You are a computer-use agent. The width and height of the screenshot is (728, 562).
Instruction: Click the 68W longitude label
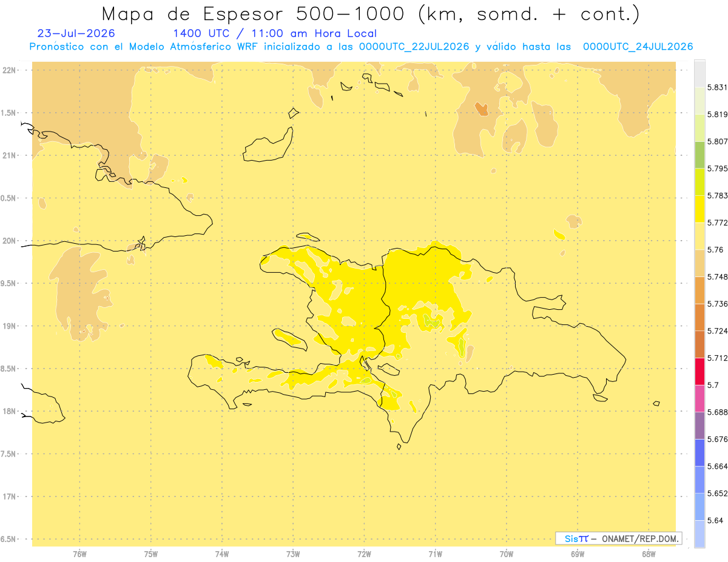tap(649, 554)
